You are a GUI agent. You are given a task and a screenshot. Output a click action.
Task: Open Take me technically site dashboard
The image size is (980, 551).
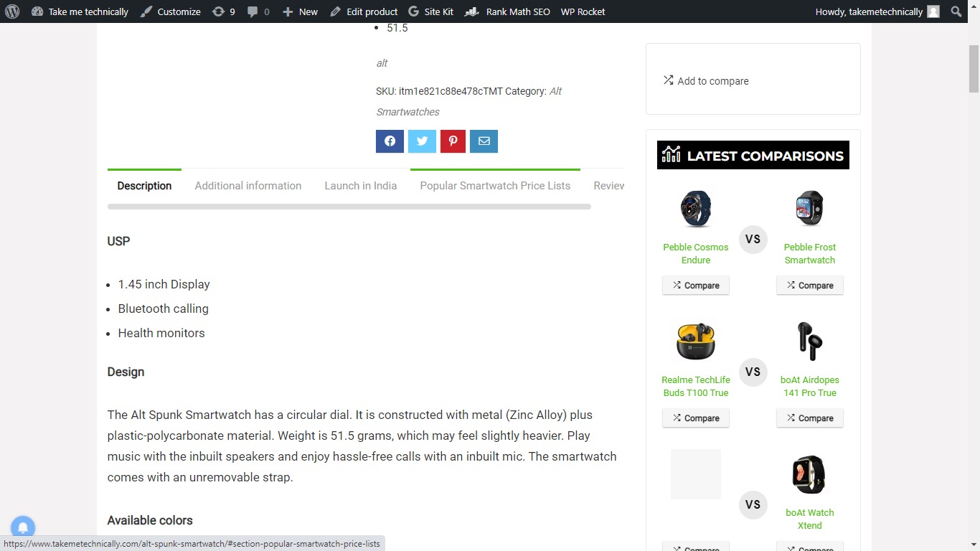pyautogui.click(x=80, y=11)
